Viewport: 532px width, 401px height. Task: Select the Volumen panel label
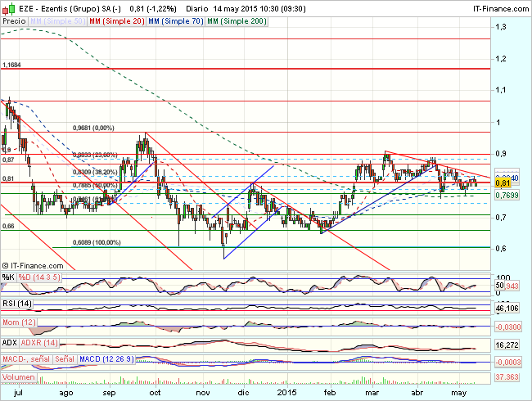(19, 377)
